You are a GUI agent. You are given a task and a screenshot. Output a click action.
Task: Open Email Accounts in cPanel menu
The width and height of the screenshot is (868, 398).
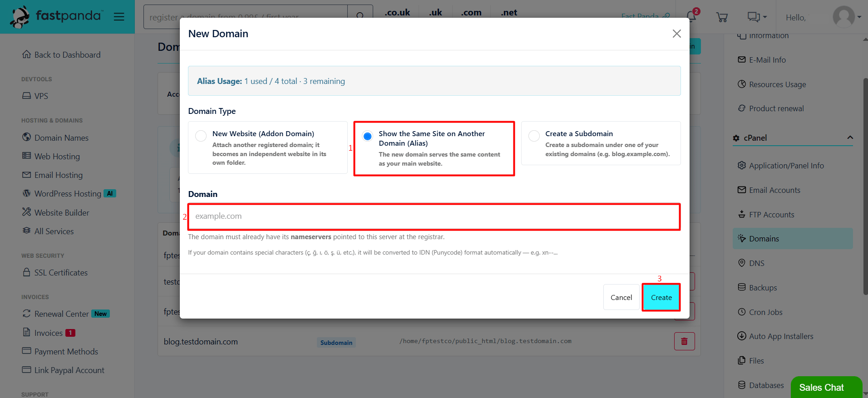[769, 190]
